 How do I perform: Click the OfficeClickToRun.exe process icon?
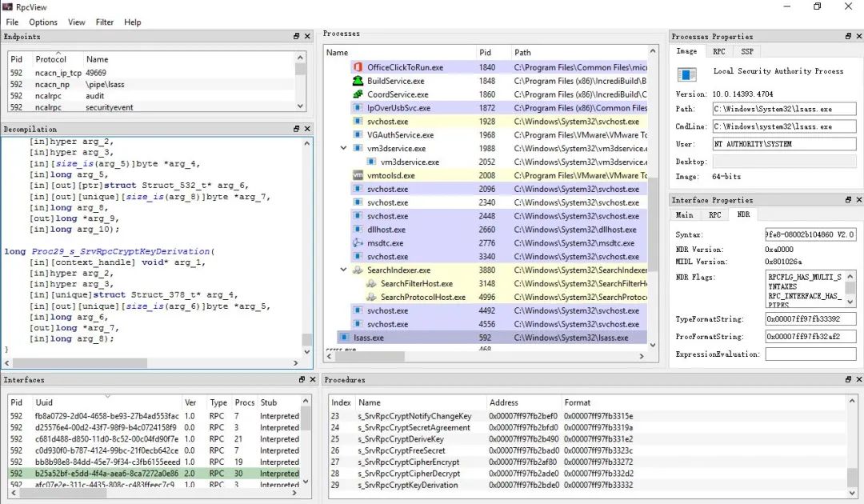pos(358,68)
